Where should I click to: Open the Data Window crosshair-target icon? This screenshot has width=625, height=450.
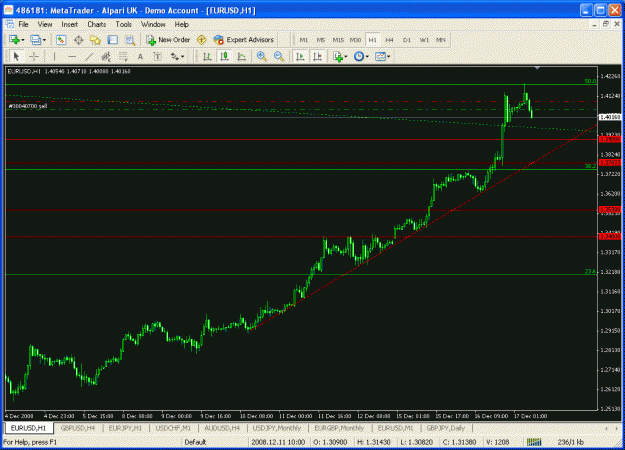point(79,39)
